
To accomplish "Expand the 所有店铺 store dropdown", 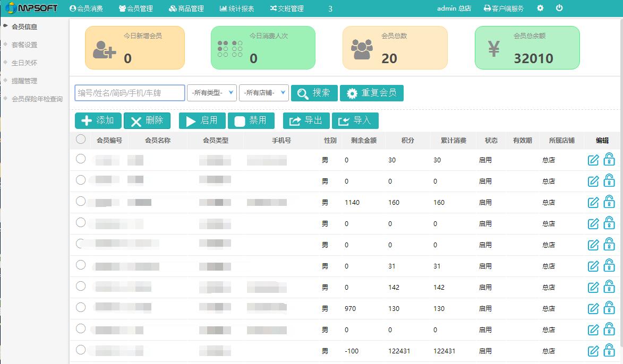I will (x=263, y=93).
